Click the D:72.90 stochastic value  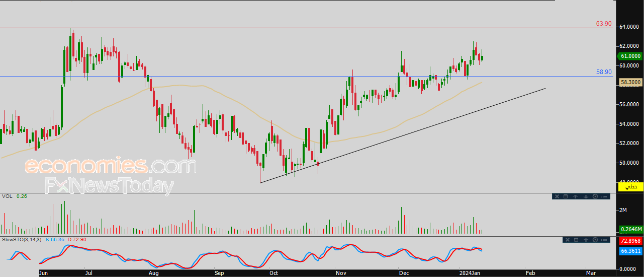77,239
